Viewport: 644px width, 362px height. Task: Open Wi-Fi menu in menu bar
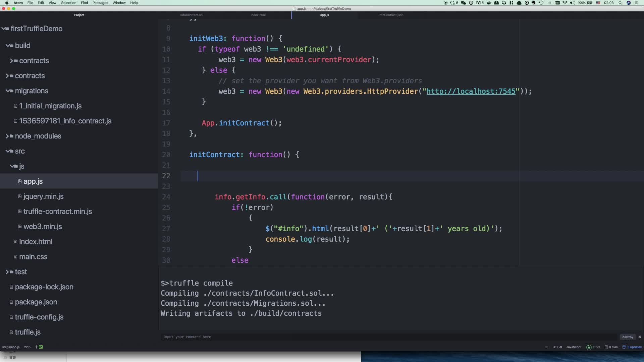tap(565, 3)
